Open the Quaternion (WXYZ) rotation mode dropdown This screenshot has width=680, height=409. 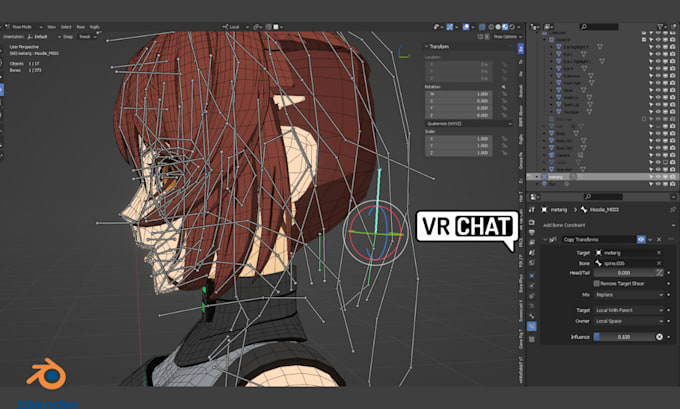pyautogui.click(x=469, y=124)
